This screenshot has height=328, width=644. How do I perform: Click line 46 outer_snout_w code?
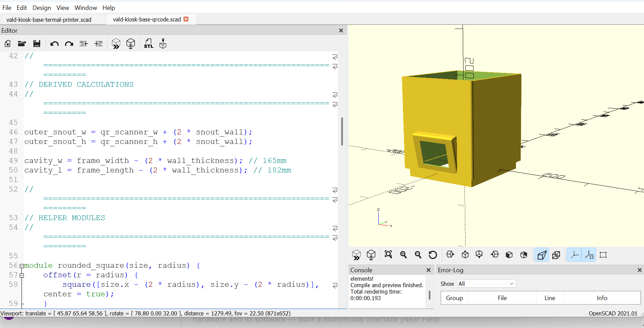(x=138, y=132)
